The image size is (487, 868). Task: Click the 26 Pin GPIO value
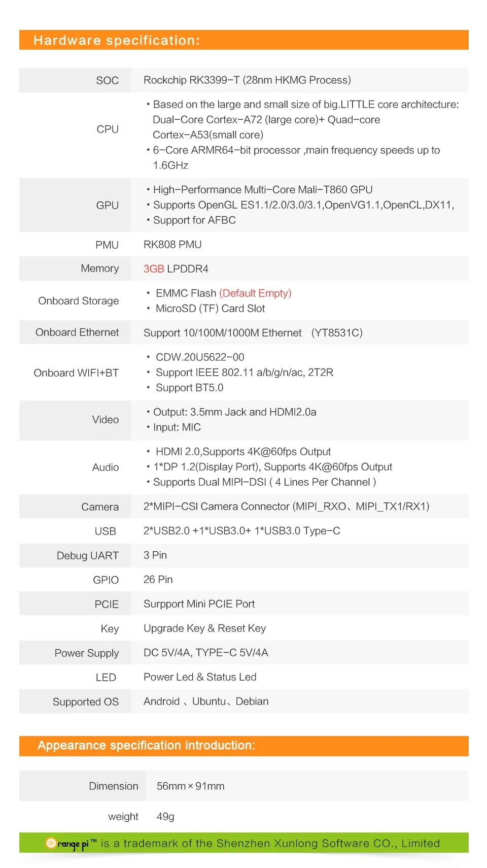pyautogui.click(x=158, y=580)
